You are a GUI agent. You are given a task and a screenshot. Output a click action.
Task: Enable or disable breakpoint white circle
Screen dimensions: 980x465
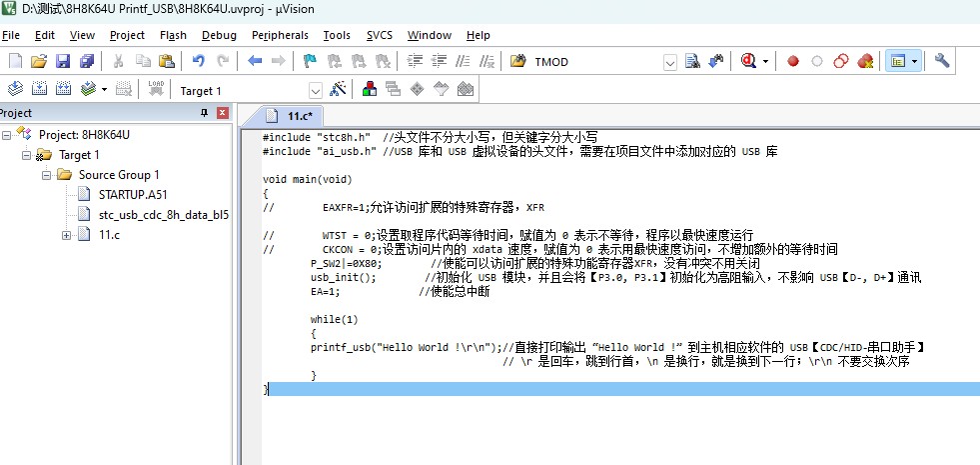(x=817, y=61)
